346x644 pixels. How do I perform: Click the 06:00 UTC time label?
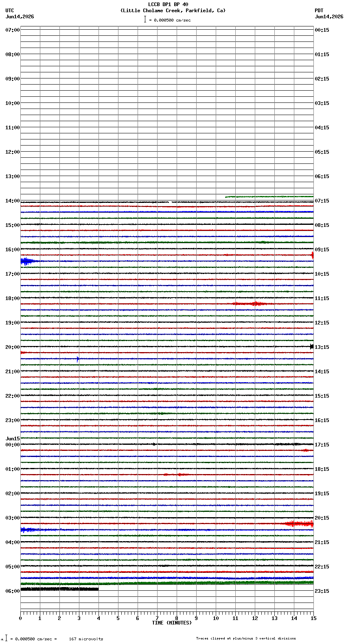[13, 591]
